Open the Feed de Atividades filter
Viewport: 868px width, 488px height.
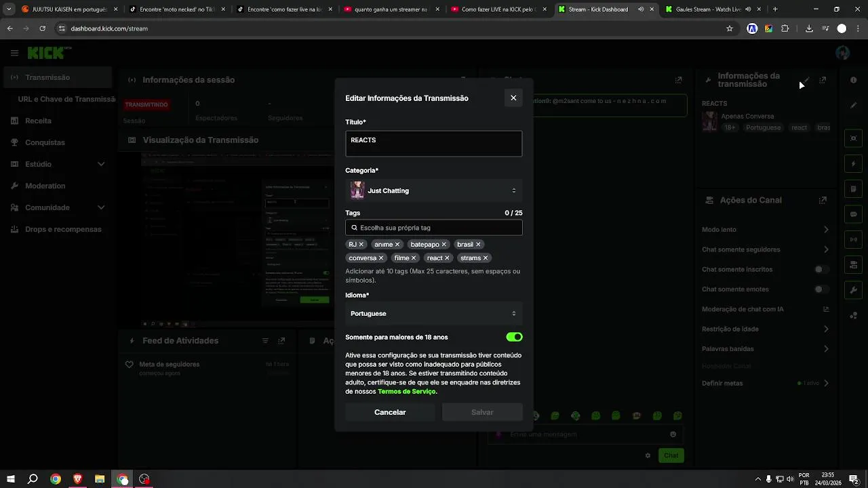coord(265,341)
